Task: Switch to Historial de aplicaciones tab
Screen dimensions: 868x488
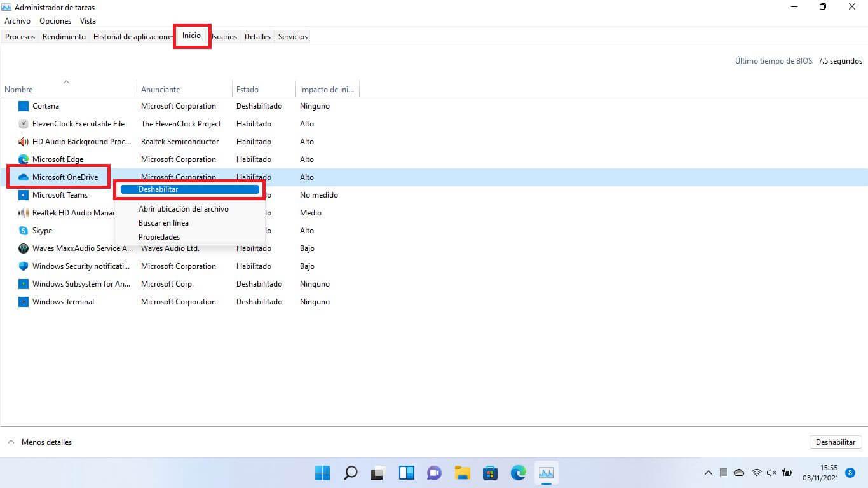Action: (133, 37)
